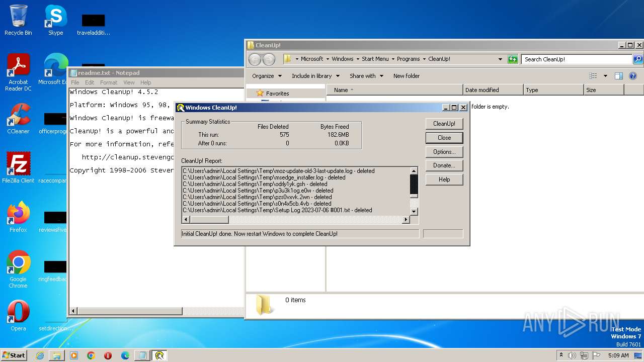Expand the Programs breadcrumb arrow
Screen dimensions: 644x362
click(424, 59)
